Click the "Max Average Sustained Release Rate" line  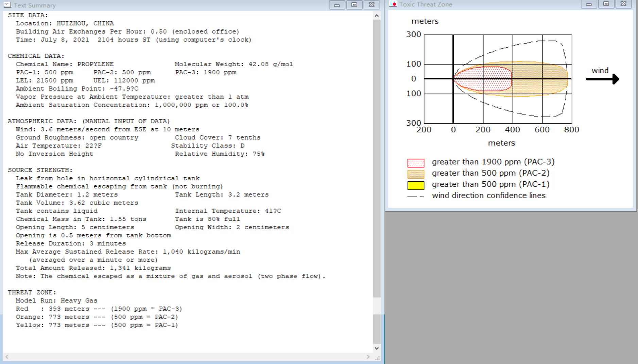(128, 252)
